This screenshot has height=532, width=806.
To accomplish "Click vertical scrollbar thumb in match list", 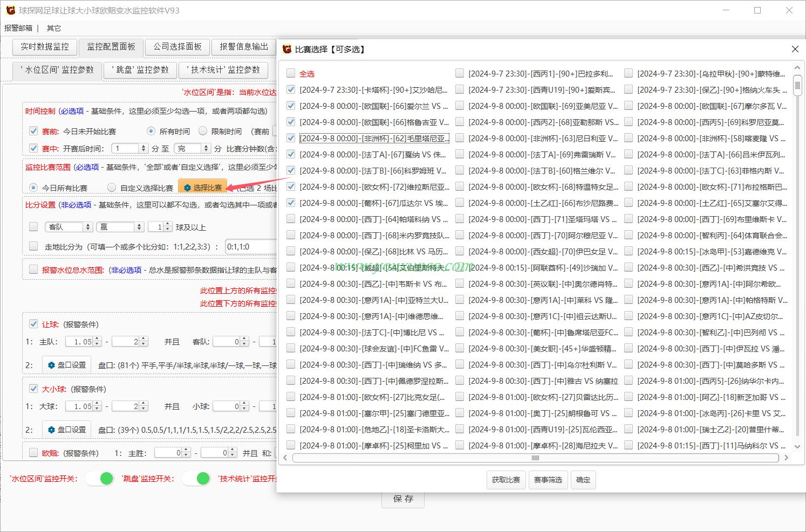I will click(x=797, y=85).
